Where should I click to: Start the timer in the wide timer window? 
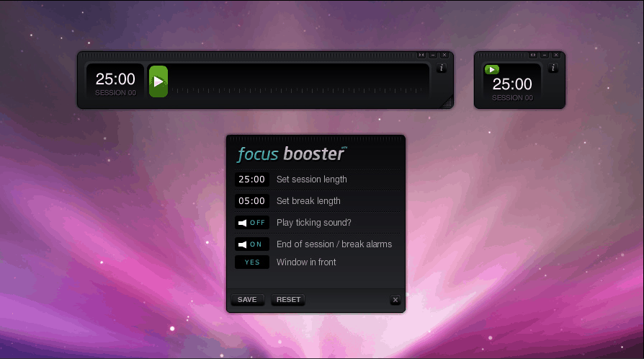tap(158, 81)
